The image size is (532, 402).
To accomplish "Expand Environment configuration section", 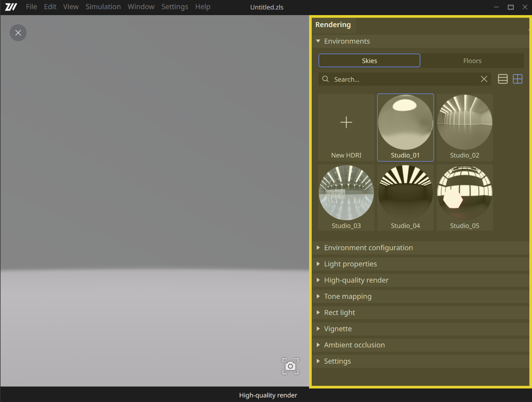I will [x=368, y=248].
